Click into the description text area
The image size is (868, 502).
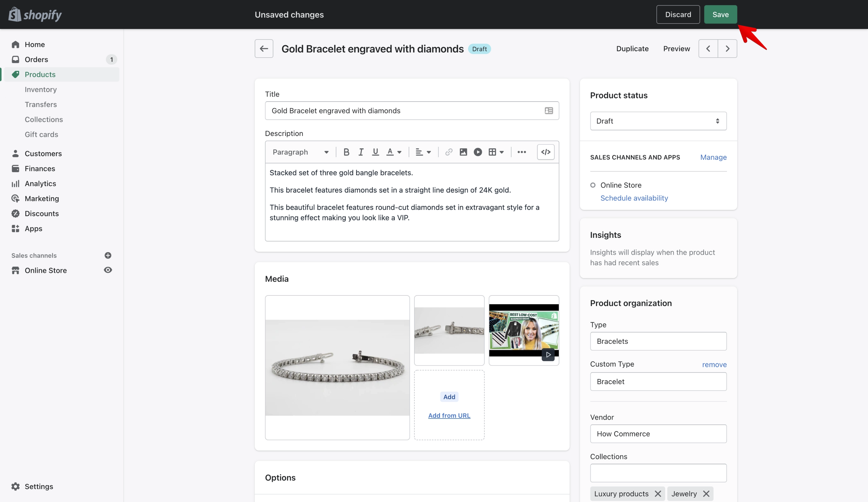(x=412, y=202)
